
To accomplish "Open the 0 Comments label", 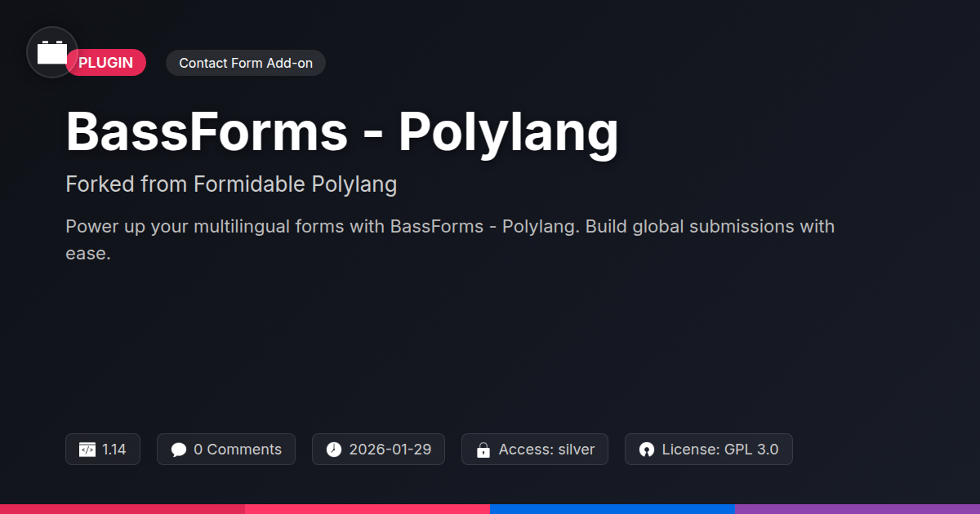I will (238, 450).
